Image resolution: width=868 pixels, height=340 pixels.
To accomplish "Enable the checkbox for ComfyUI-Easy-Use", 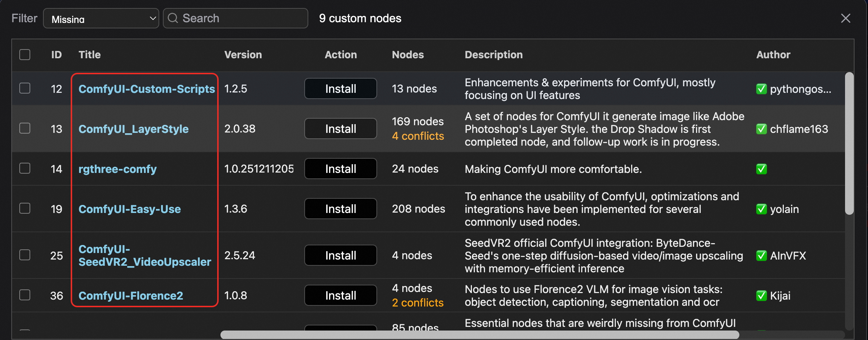I will pyautogui.click(x=25, y=208).
